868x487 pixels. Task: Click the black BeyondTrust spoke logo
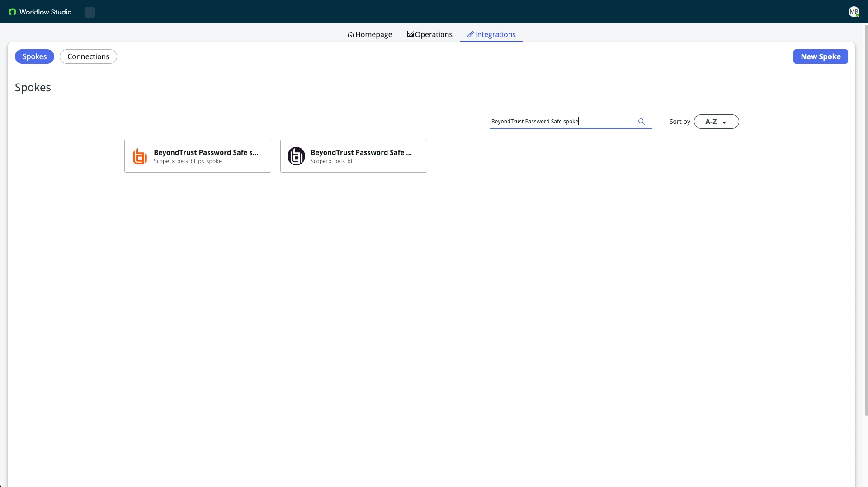(296, 156)
